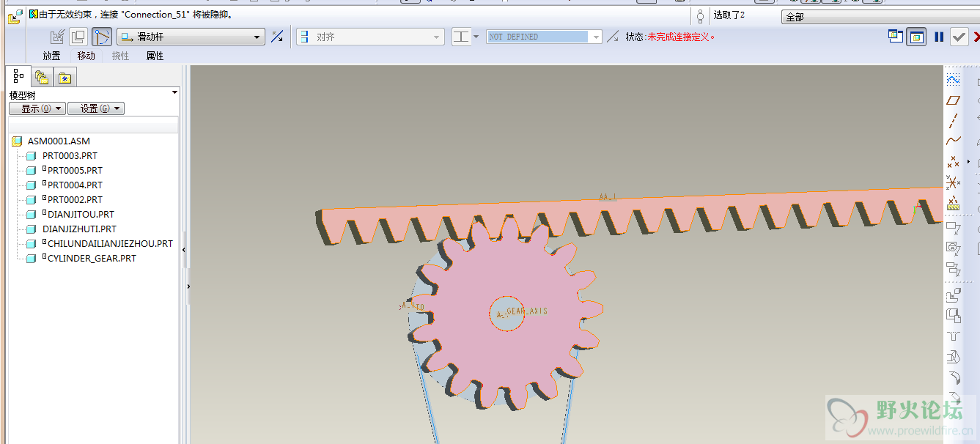The width and height of the screenshot is (980, 444).
Task: Cancel placement with the red X
Action: (976, 37)
